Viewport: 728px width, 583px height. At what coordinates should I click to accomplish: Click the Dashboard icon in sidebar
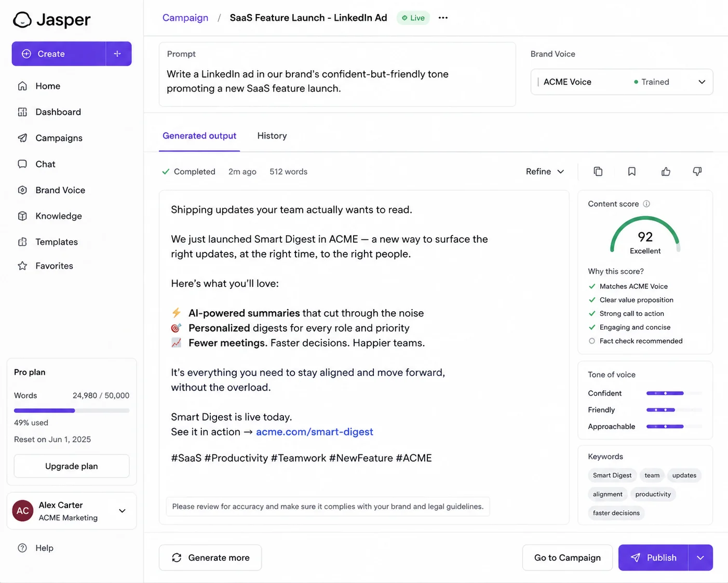(x=22, y=112)
